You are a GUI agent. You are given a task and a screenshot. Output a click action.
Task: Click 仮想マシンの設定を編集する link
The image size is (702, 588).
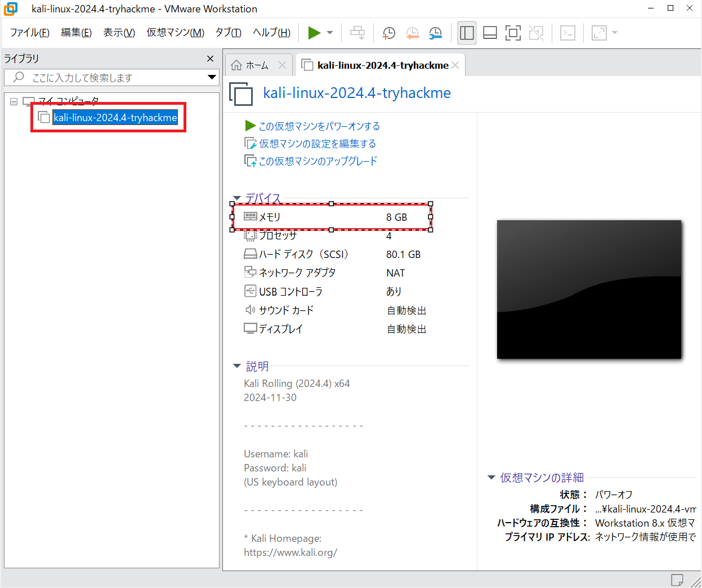pyautogui.click(x=317, y=144)
